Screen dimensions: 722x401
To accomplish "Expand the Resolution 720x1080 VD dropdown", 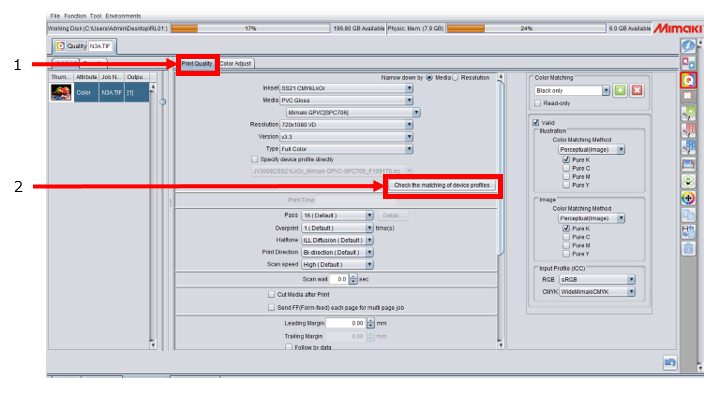I will pos(346,125).
